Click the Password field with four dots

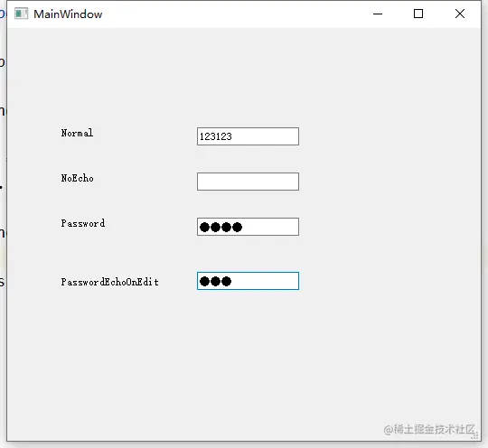tap(248, 227)
